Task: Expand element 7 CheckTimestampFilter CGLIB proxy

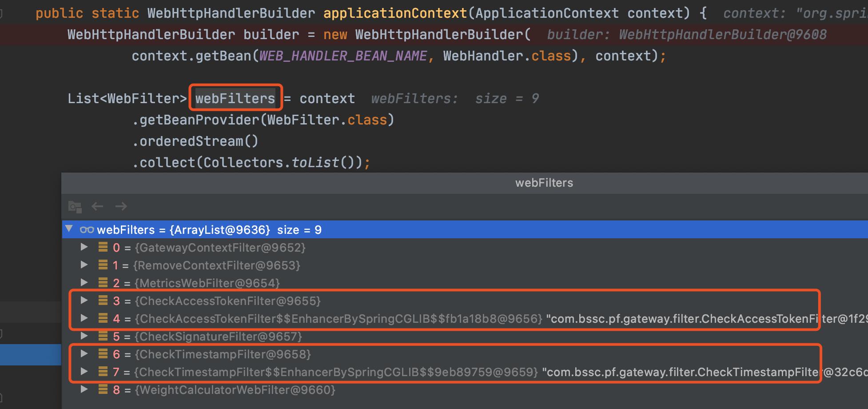Action: point(84,372)
